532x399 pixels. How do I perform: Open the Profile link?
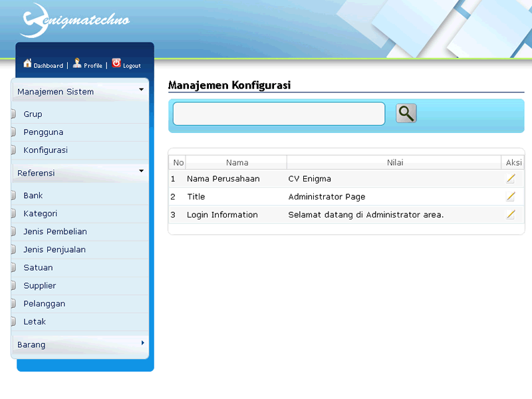[93, 65]
